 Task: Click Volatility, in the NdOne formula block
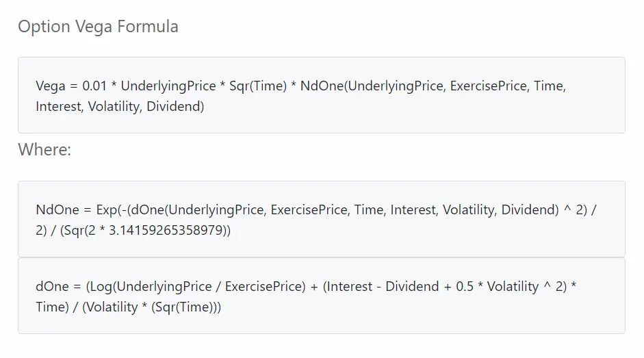point(470,210)
